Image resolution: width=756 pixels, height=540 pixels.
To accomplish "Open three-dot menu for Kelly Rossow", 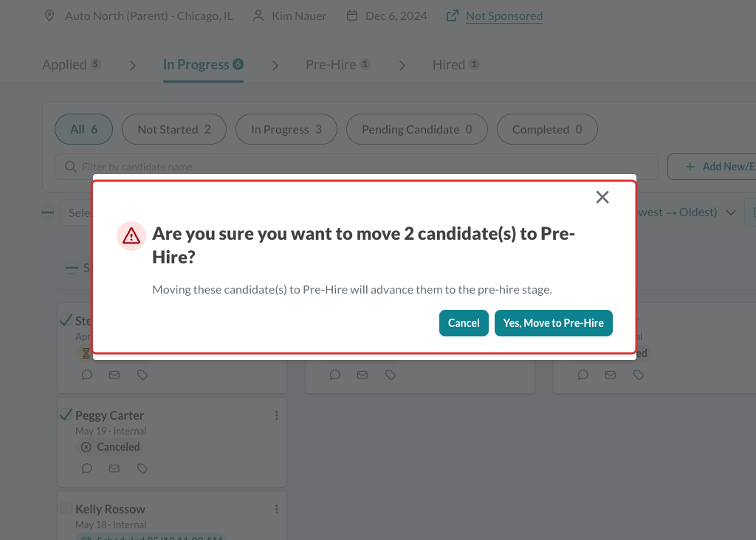I will [x=277, y=509].
